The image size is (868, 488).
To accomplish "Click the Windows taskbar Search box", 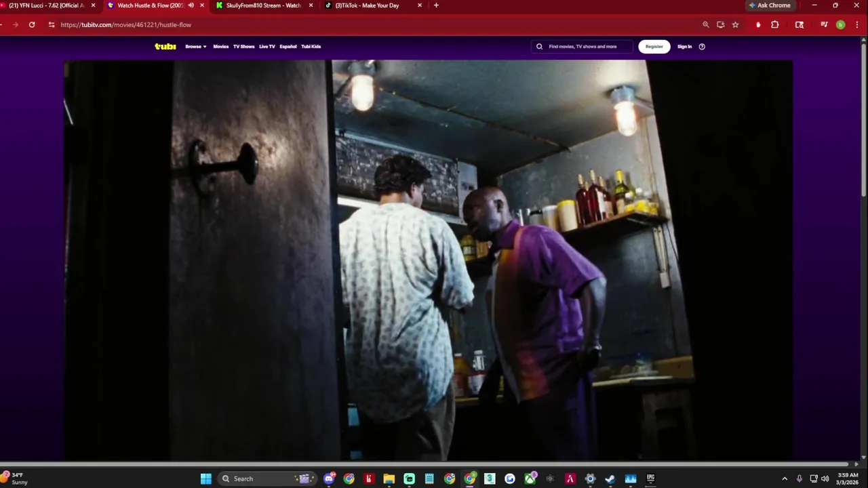I will pos(268,479).
